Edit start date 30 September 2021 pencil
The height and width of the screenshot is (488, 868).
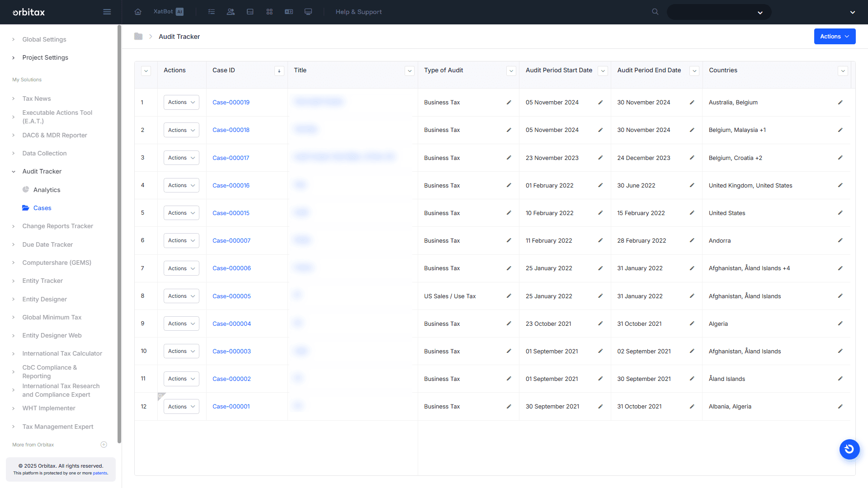[600, 406]
